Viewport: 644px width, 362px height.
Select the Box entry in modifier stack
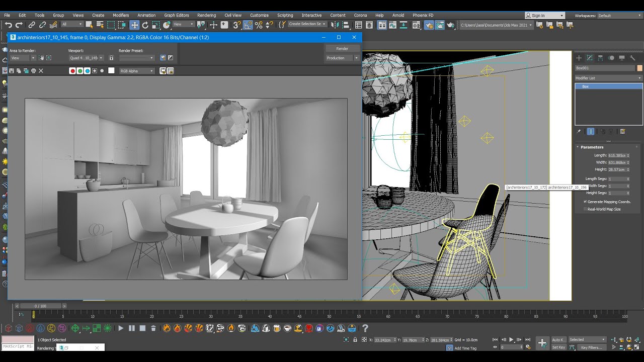click(x=609, y=86)
